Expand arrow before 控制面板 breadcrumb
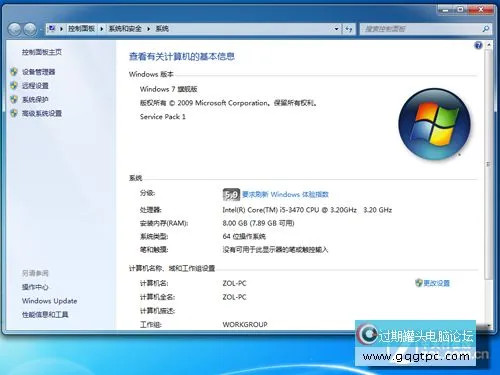This screenshot has width=500, height=375. [62, 29]
